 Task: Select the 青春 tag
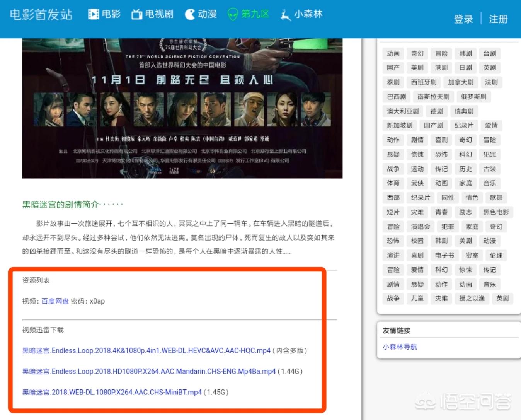click(x=441, y=212)
